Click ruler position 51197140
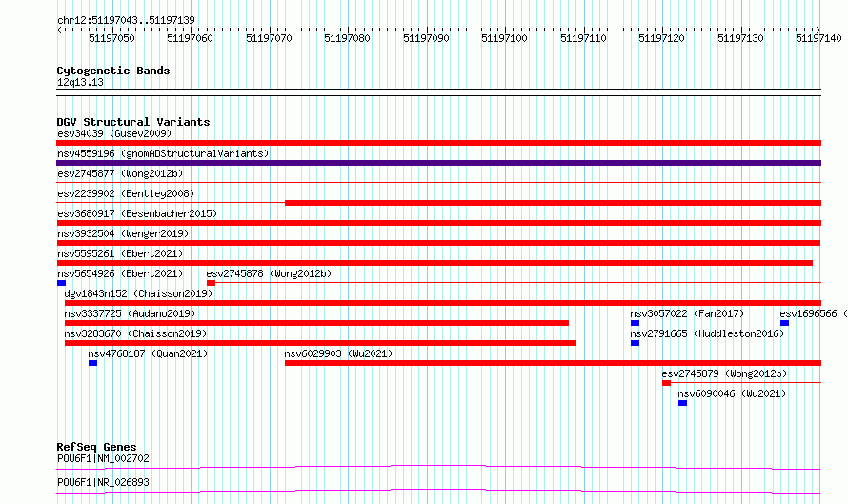848x504 pixels. pos(818,38)
